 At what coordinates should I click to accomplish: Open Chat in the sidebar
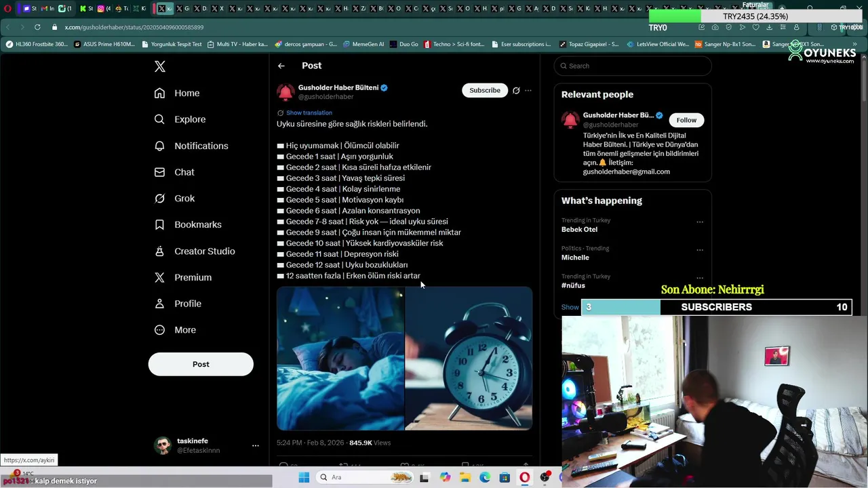tap(174, 172)
